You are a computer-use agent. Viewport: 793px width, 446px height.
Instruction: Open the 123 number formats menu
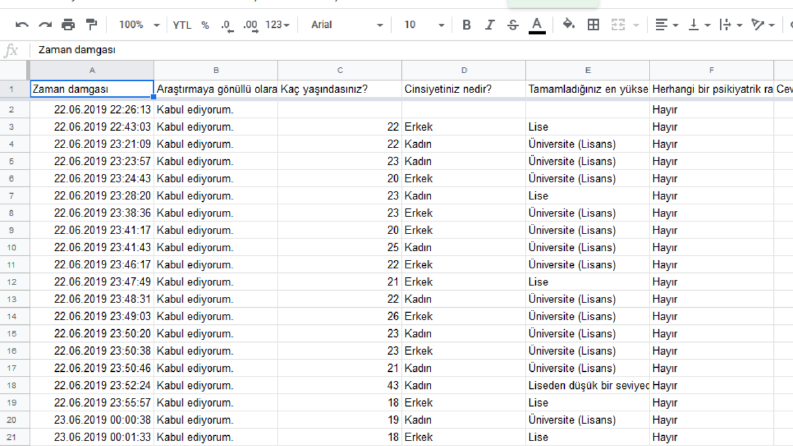[x=277, y=25]
